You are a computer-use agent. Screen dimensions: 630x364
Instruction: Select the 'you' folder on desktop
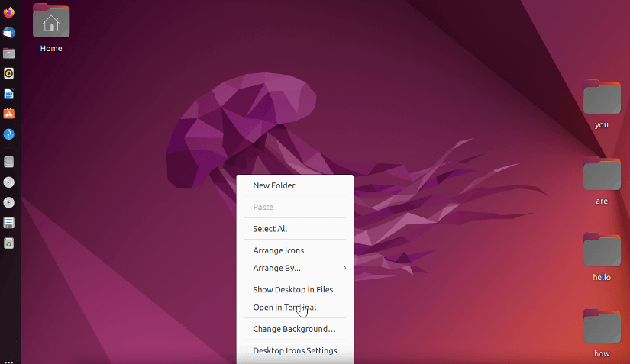[602, 105]
